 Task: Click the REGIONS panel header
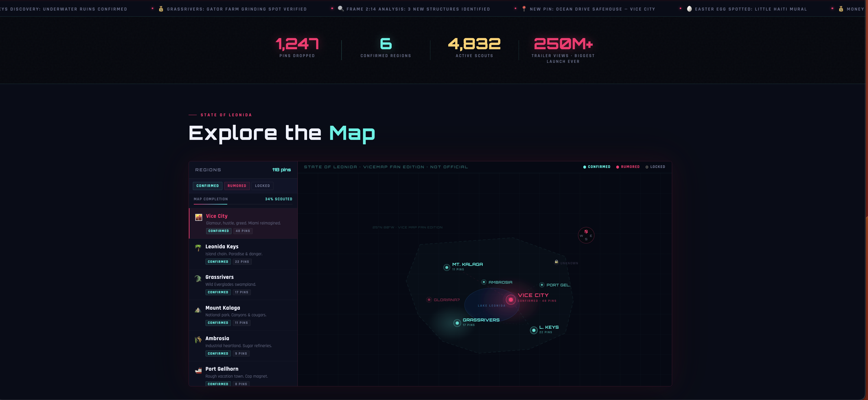(208, 170)
